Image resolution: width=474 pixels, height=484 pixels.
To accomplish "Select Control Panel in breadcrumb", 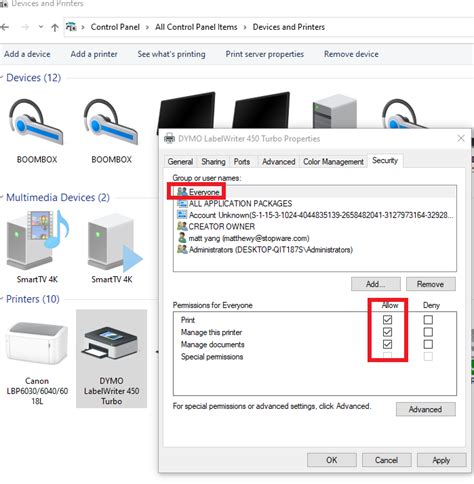I will [x=115, y=27].
